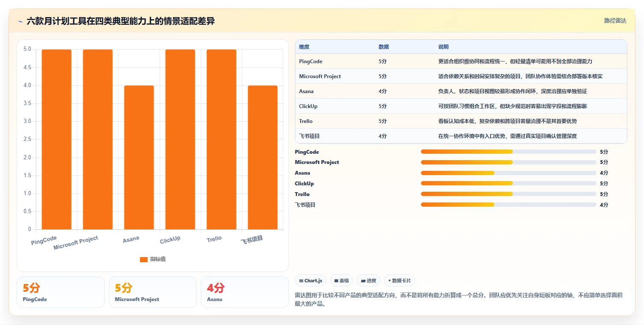
Task: Click the 表格 chip
Action: click(341, 281)
